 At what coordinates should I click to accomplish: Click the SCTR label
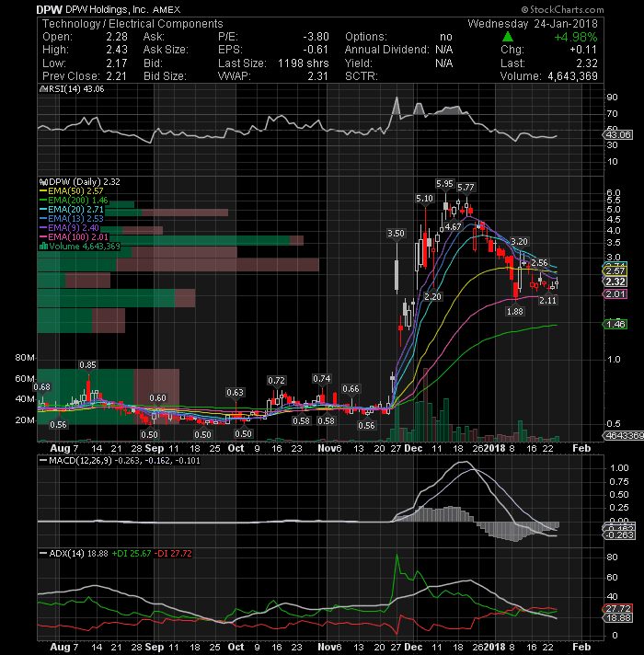coord(362,76)
